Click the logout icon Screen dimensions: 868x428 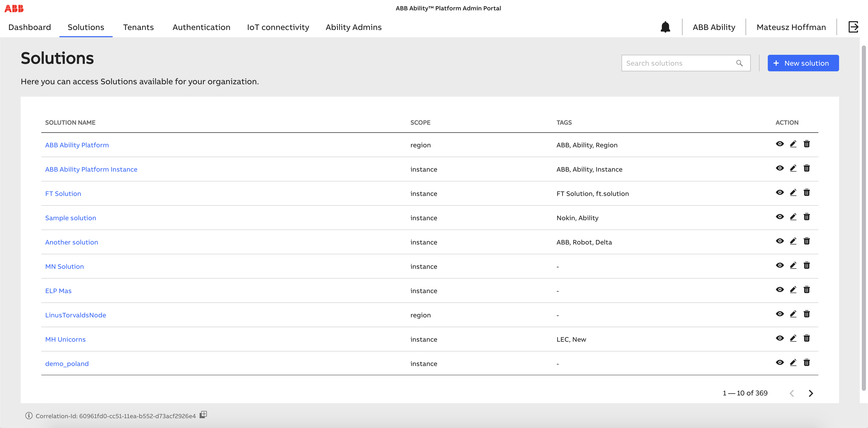tap(853, 27)
